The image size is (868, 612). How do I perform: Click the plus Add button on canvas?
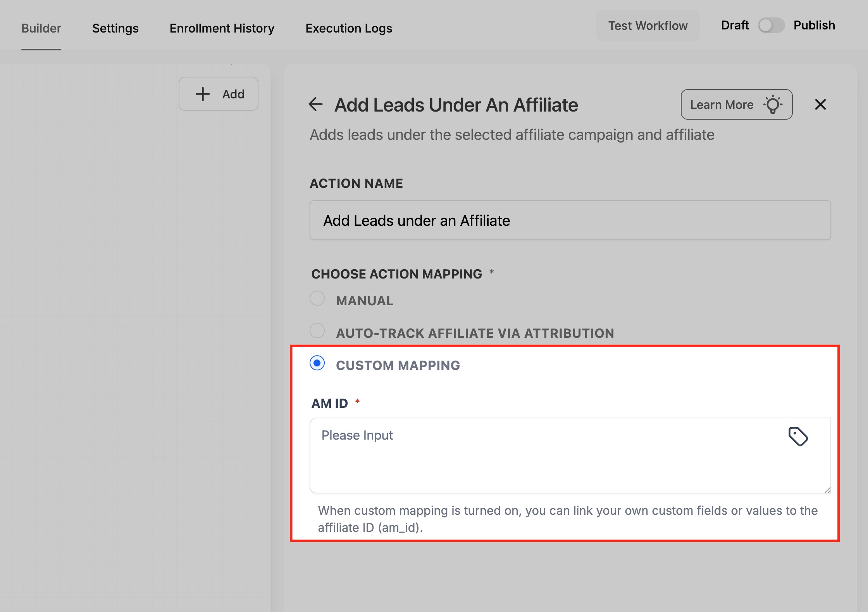point(219,94)
